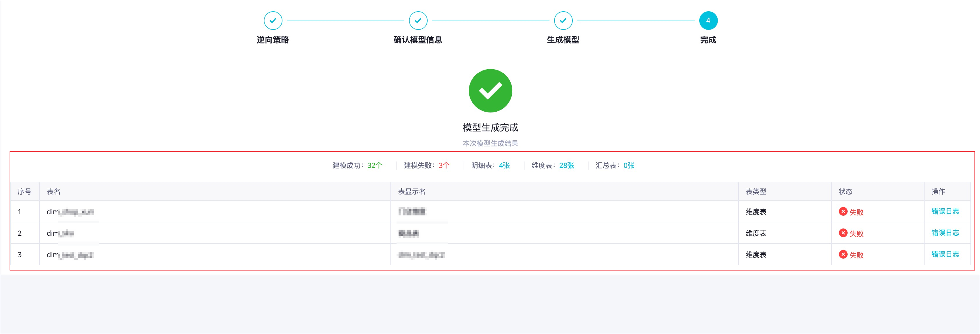Click the 维度表 28张 statistic

553,165
